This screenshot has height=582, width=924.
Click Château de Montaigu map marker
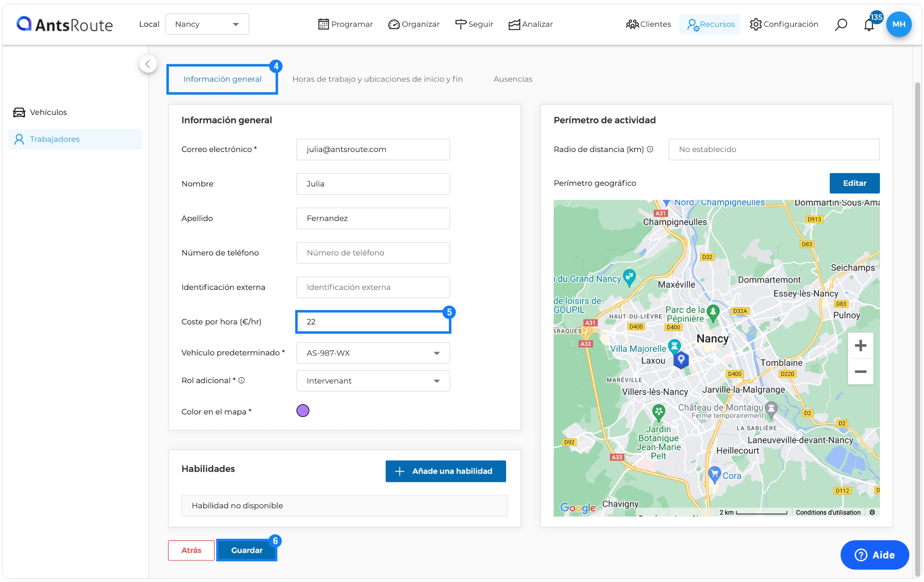pos(771,410)
